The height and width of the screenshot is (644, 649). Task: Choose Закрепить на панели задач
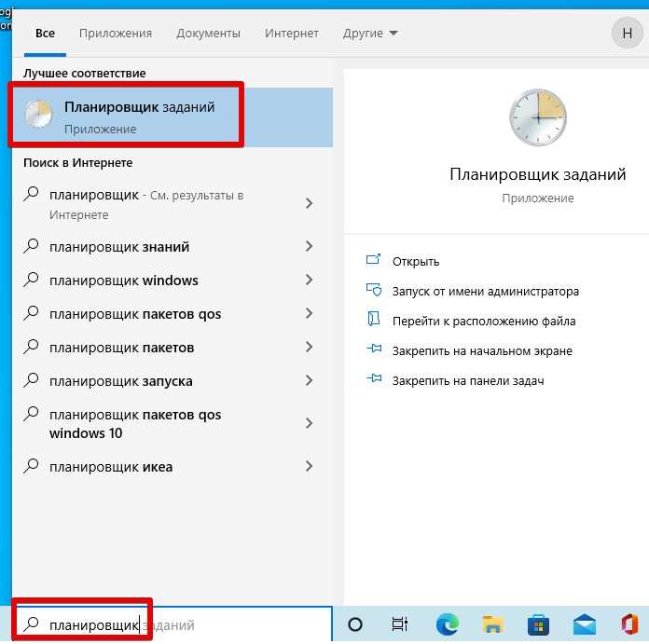468,380
